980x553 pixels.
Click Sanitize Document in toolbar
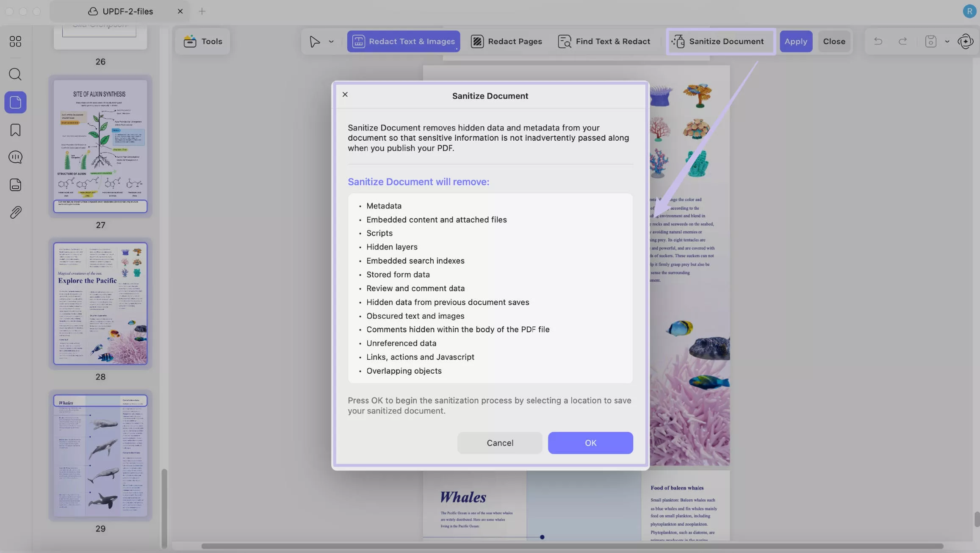720,41
